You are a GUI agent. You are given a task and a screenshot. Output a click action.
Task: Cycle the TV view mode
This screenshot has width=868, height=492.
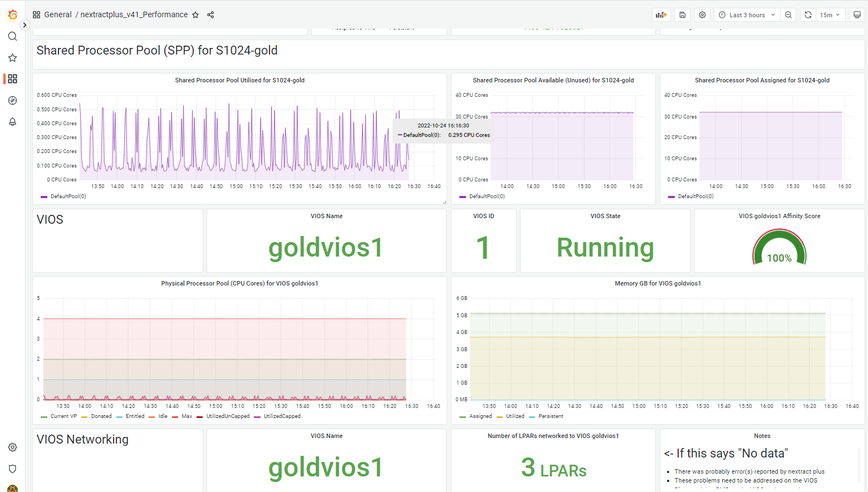coord(857,15)
